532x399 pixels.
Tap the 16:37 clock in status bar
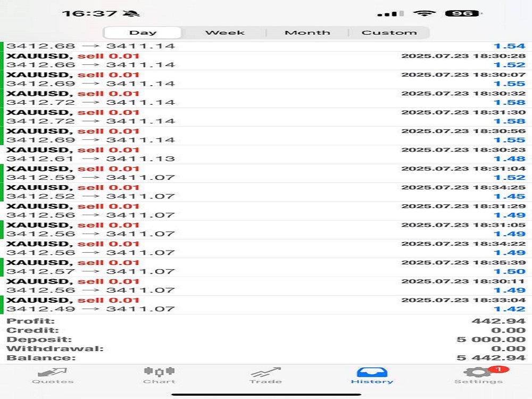[x=89, y=14]
